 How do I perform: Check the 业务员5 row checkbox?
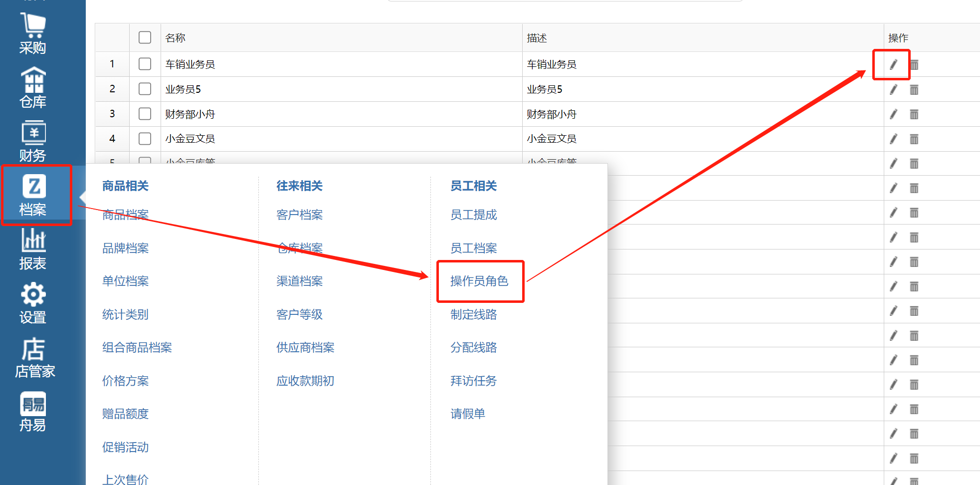(x=145, y=89)
